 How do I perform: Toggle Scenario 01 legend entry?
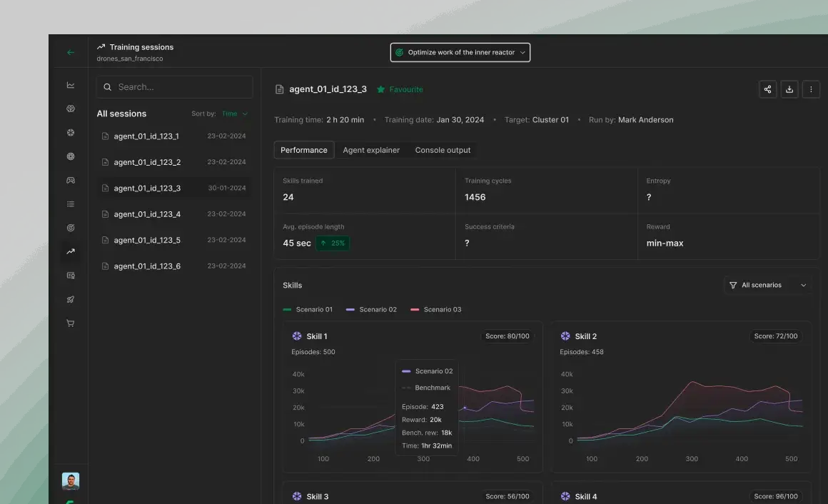(308, 310)
